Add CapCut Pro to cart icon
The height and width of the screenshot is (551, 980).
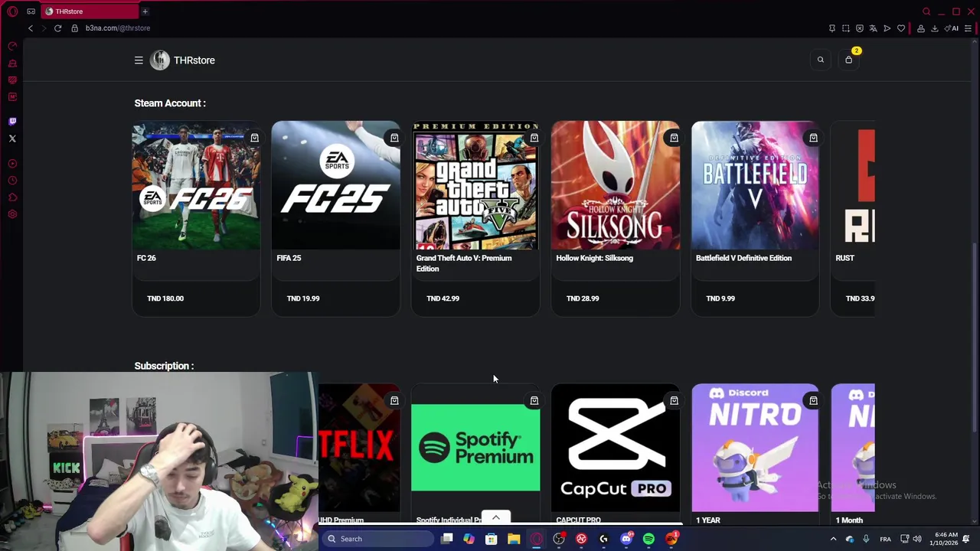(x=674, y=400)
